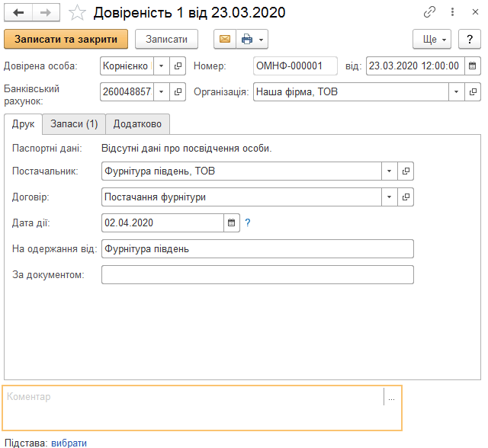Go back with the left arrow button
This screenshot has width=488, height=448.
(18, 13)
